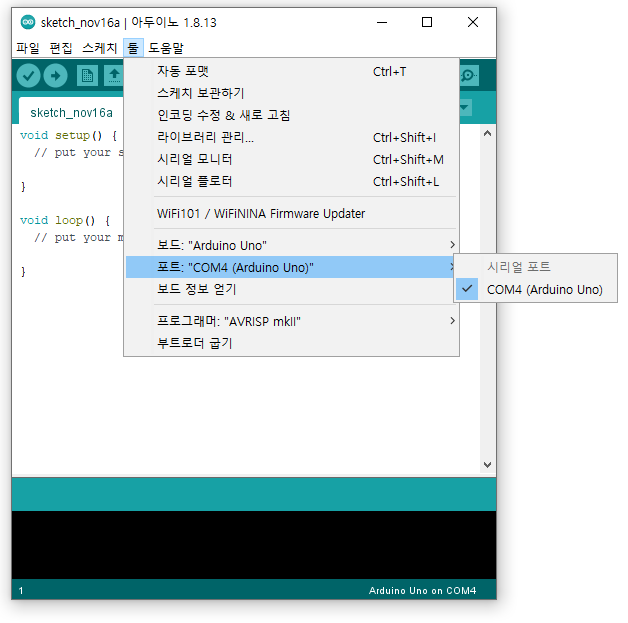Viewport: 628px width, 623px height.
Task: Click the New sketch toolbar icon
Action: 87,75
